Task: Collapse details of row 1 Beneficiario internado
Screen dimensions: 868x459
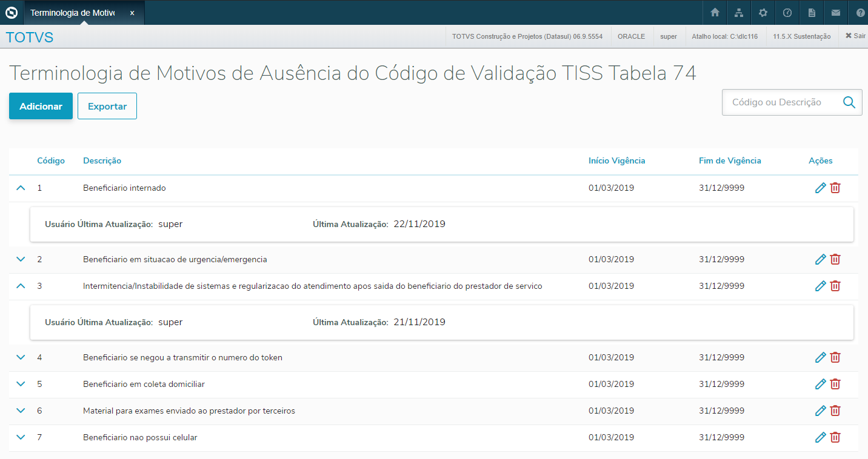Action: click(x=21, y=188)
